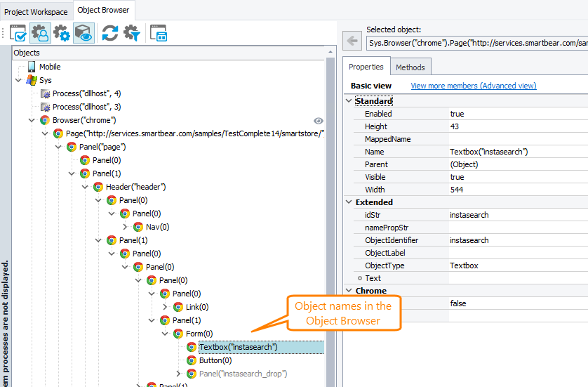Click the eye icon on Browser("chrome") row
Viewport: 588px width, 387px height.
coord(318,120)
